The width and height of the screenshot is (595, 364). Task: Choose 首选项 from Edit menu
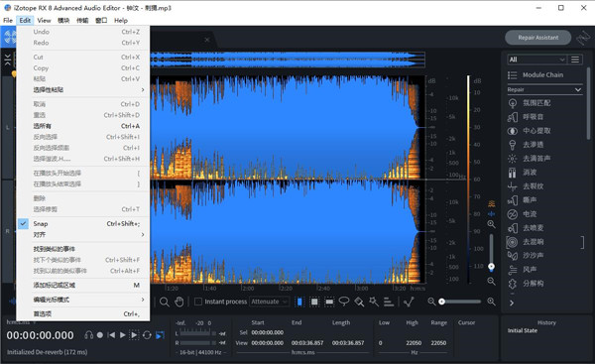tap(83, 313)
